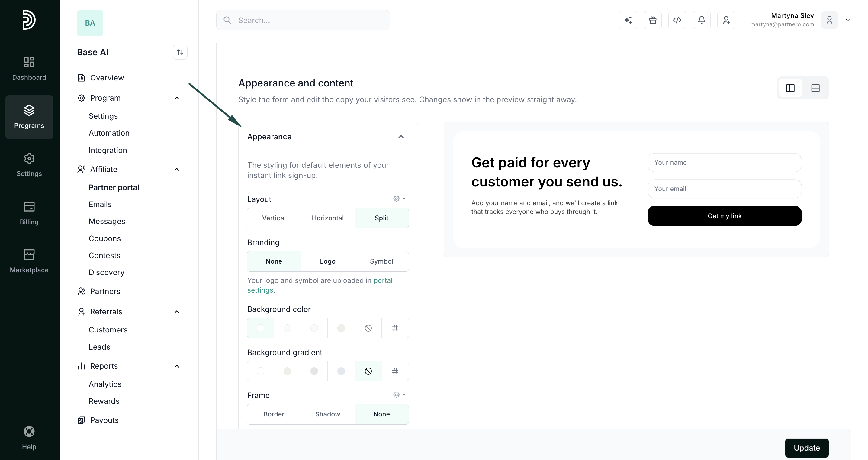
Task: Click the user avatar icon
Action: point(829,20)
